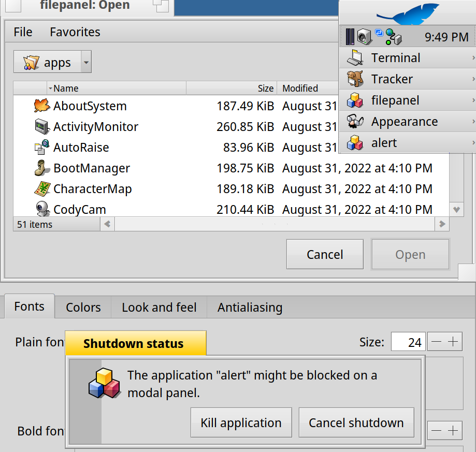Screen dimensions: 476x452
Task: Increase plain font size with plus
Action: (x=453, y=342)
